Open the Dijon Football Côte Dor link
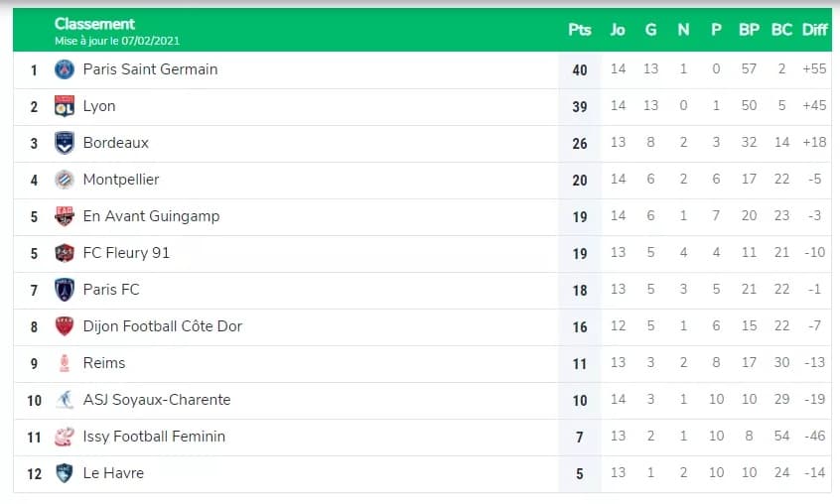 (162, 326)
